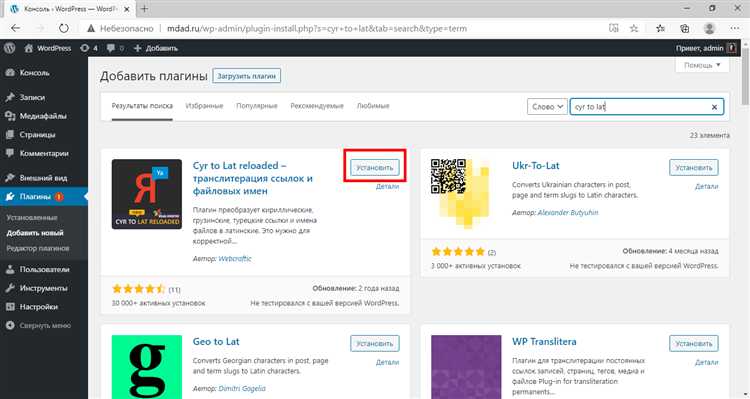Open Установленные plugins submenu
The width and height of the screenshot is (750, 399).
pyautogui.click(x=32, y=217)
